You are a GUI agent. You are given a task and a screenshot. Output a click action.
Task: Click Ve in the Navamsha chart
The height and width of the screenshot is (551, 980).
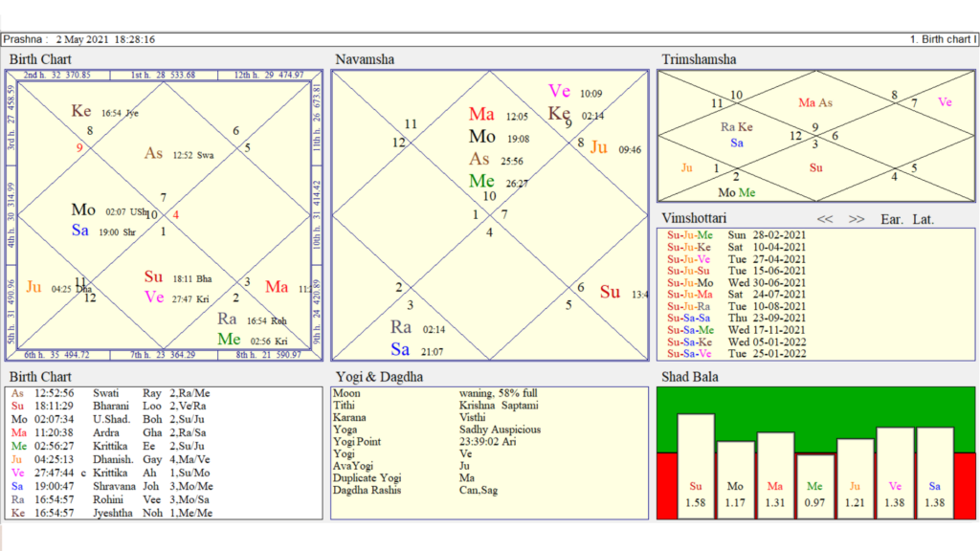click(x=559, y=91)
